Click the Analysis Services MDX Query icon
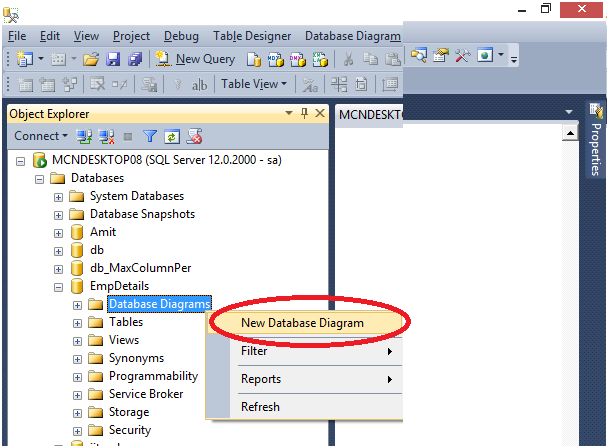Screen dimensions: 609x448 click(x=276, y=59)
